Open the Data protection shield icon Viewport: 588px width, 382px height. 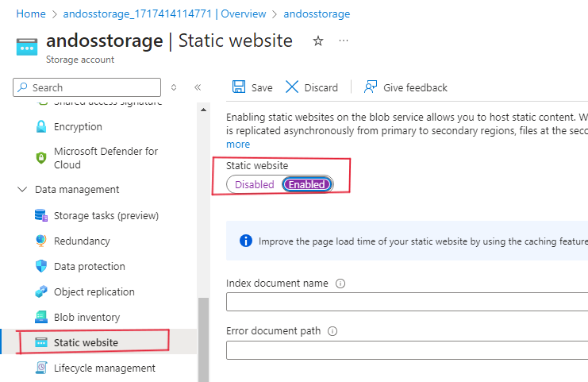pyautogui.click(x=41, y=267)
